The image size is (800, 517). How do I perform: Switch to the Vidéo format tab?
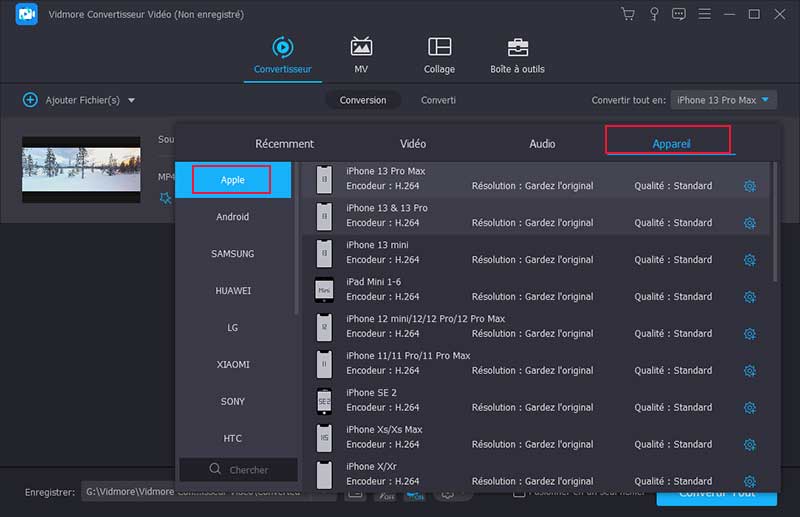coord(413,144)
